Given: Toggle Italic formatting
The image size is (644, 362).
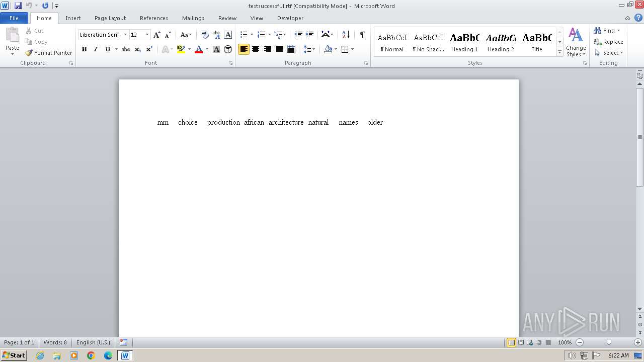Looking at the screenshot, I should (x=96, y=49).
